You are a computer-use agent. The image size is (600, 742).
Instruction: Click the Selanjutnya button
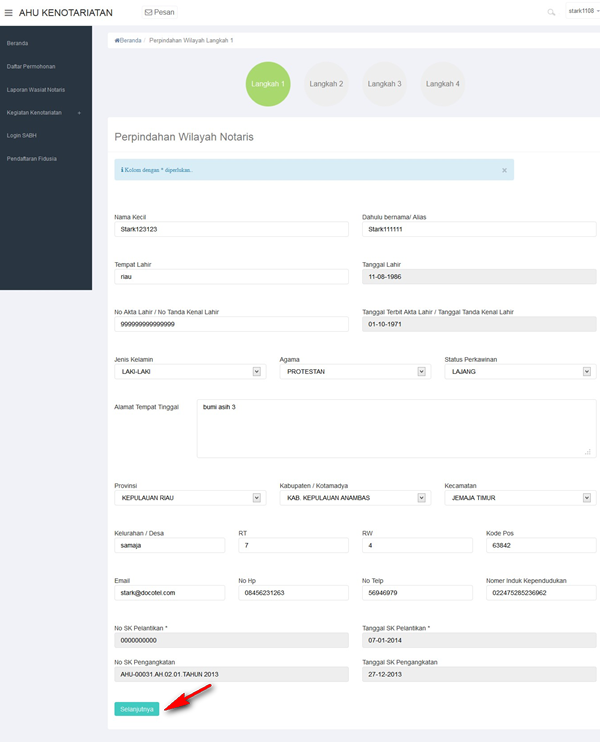pos(136,709)
